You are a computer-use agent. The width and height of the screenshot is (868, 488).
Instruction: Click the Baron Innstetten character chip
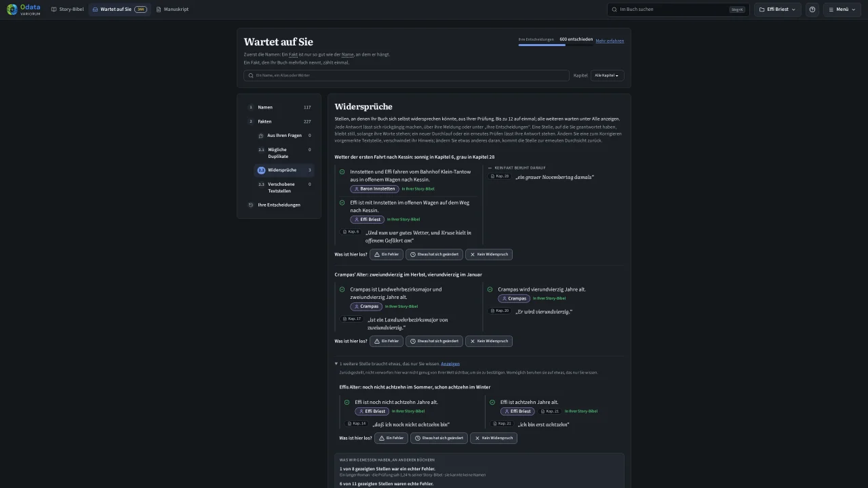(374, 189)
